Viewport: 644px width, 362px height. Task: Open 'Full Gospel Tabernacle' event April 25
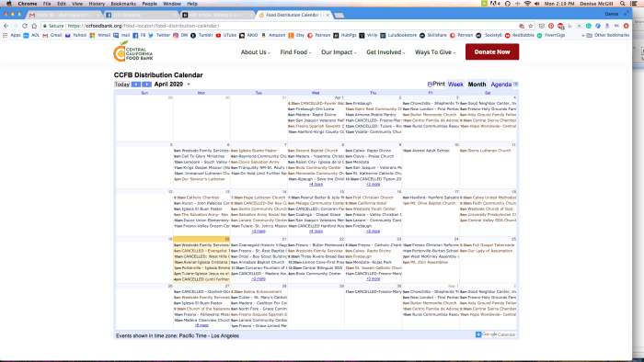[487, 244]
